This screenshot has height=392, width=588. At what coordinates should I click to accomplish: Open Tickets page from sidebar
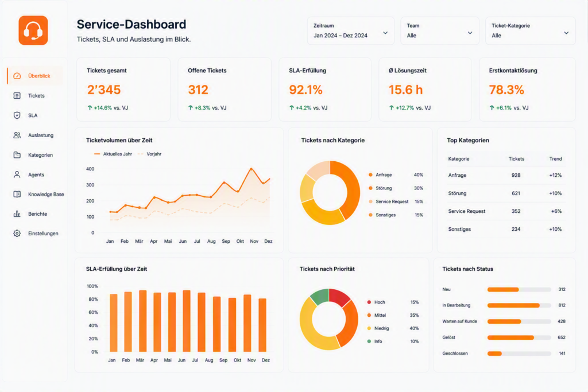pyautogui.click(x=35, y=96)
